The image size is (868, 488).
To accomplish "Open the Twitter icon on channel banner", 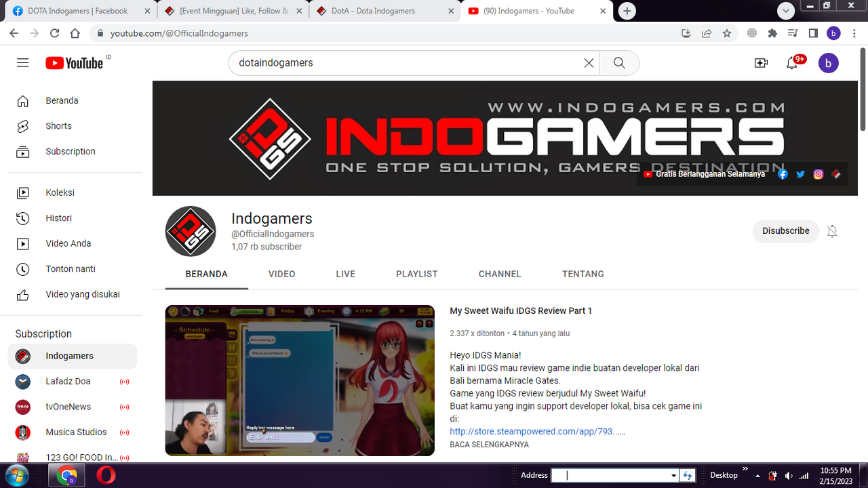I will [800, 174].
